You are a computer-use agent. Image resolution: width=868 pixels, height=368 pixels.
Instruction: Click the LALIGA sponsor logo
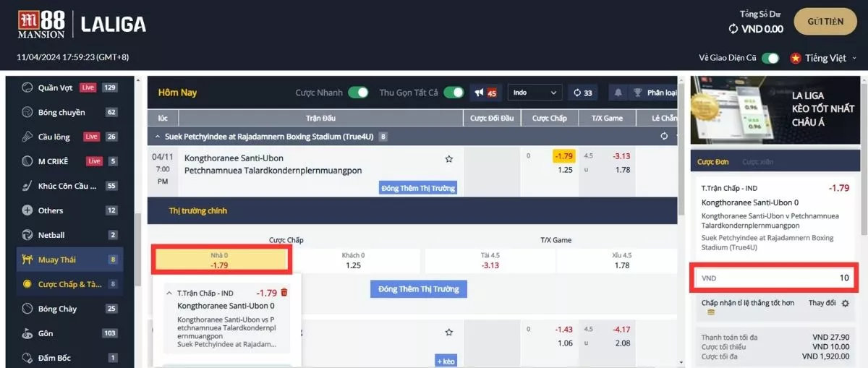coord(114,24)
